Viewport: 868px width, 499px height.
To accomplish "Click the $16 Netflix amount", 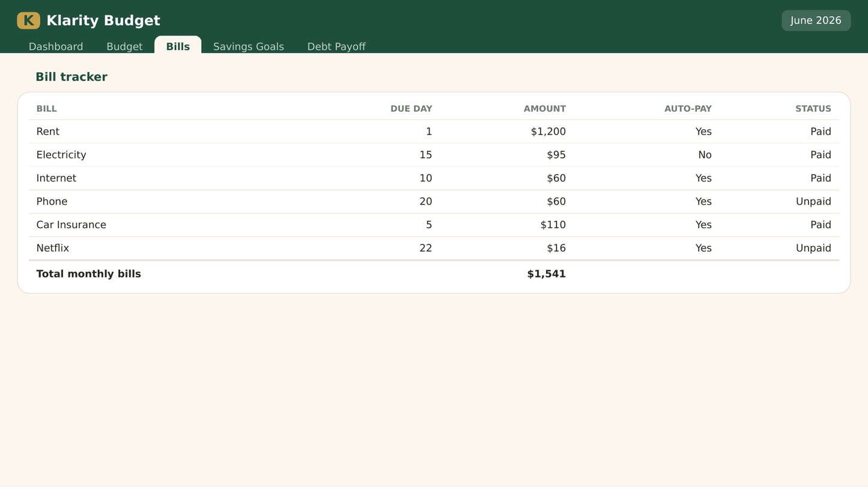I will click(x=556, y=248).
